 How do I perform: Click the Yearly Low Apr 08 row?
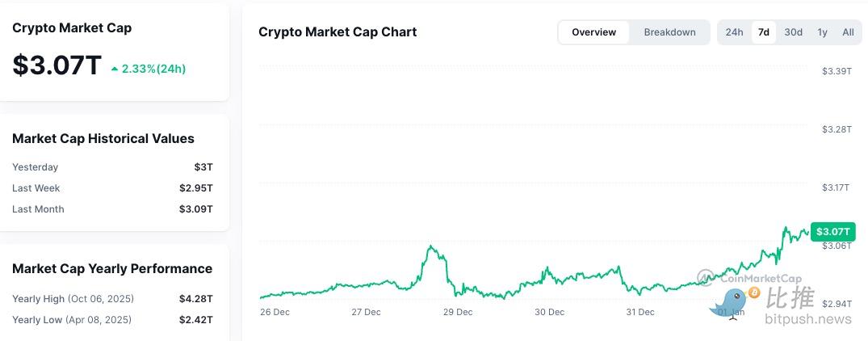coord(112,320)
